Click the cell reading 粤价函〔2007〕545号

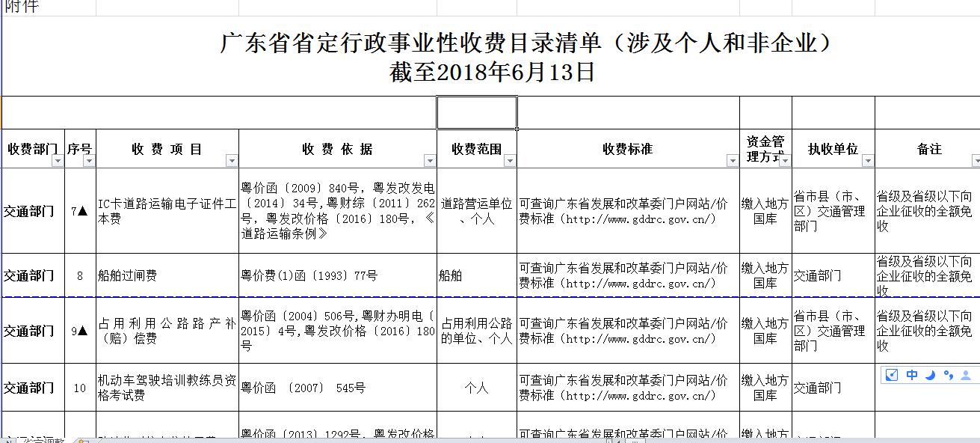coord(338,388)
